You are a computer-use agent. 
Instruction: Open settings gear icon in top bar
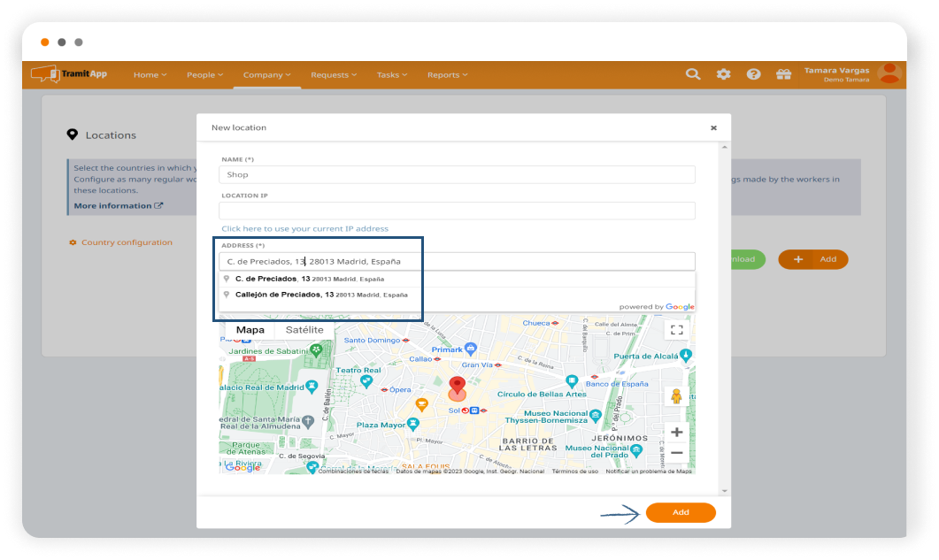[x=723, y=74]
